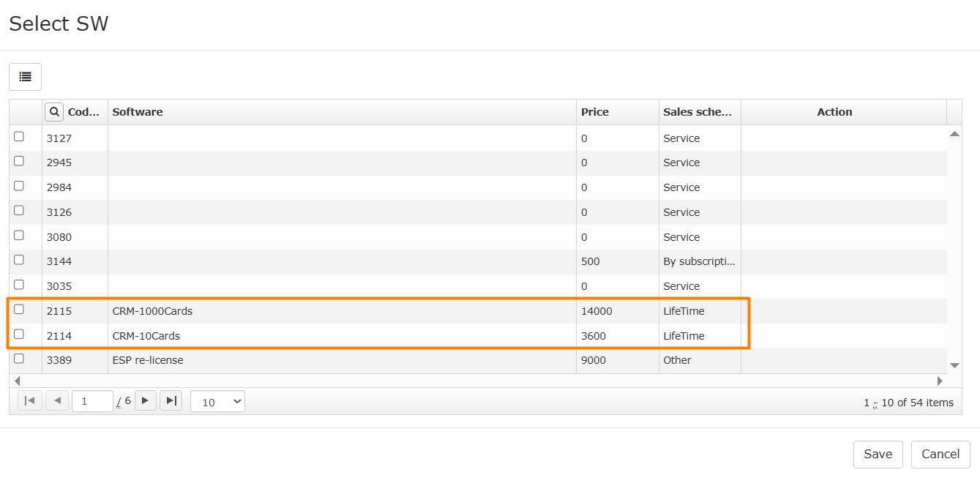Go to the next page arrow
The width and height of the screenshot is (980, 478).
pos(145,400)
